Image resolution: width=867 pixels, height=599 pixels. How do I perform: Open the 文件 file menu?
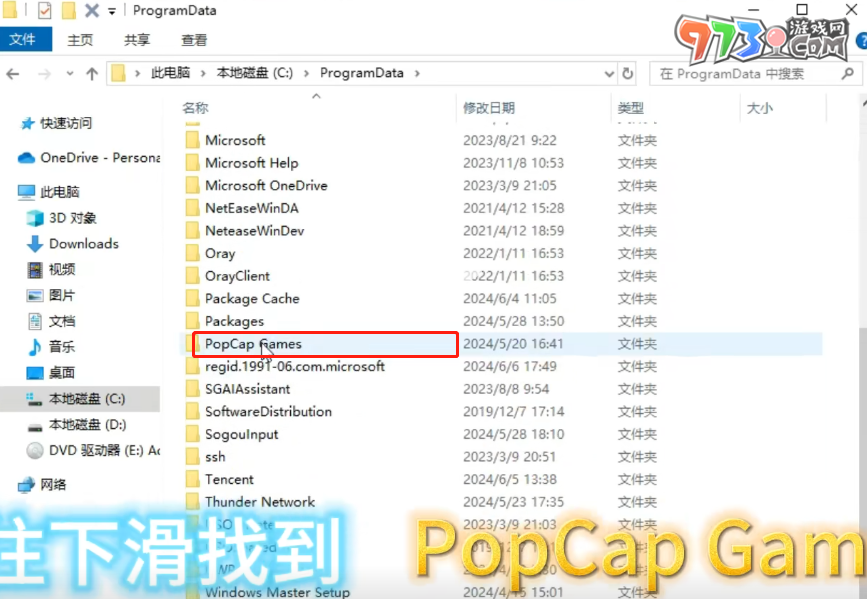click(x=22, y=40)
